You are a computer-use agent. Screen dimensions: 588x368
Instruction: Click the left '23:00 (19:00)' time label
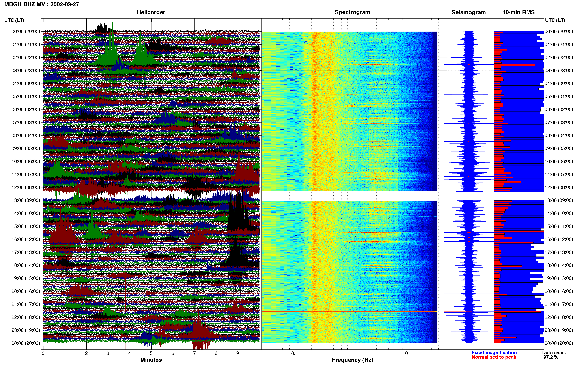coord(26,330)
